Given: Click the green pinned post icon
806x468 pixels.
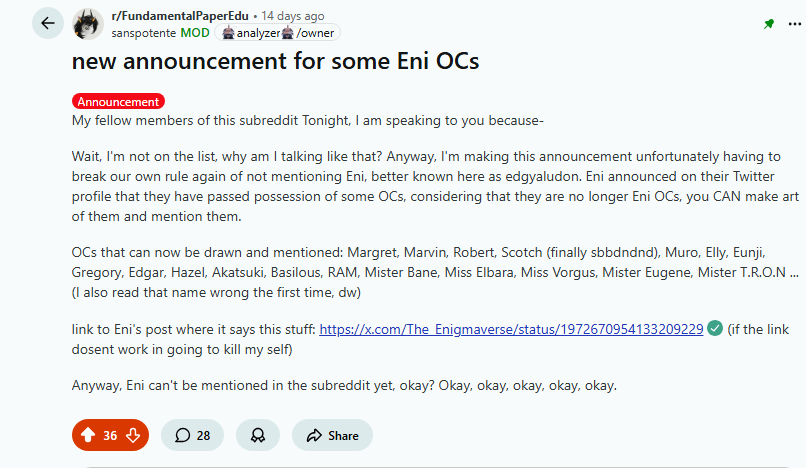Looking at the screenshot, I should 769,24.
